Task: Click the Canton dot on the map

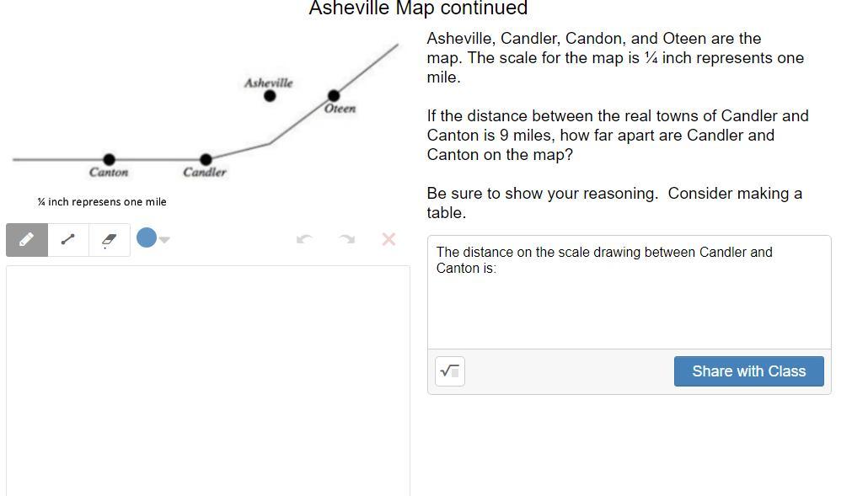Action: pos(109,159)
